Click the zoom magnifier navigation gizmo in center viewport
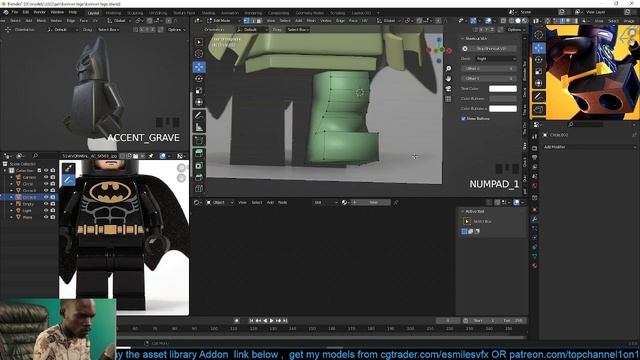The height and width of the screenshot is (360, 640). [x=448, y=69]
